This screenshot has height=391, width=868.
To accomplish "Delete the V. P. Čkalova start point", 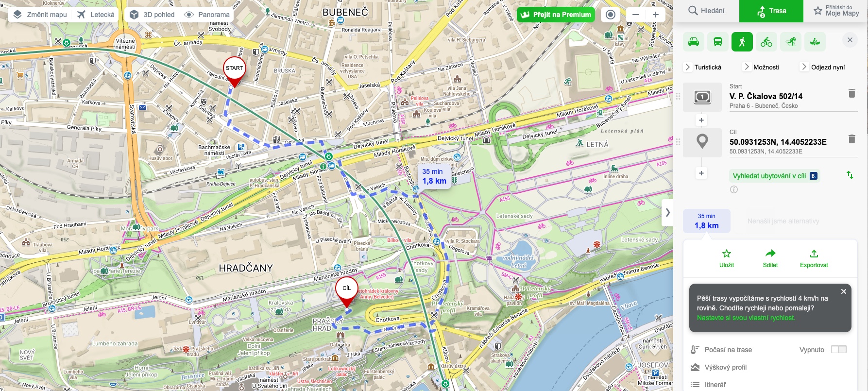I will click(851, 93).
